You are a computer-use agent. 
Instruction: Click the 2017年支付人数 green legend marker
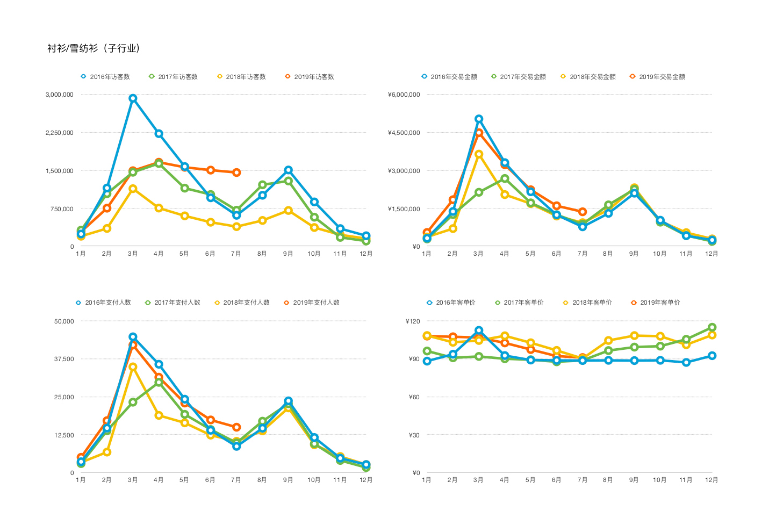click(x=148, y=303)
